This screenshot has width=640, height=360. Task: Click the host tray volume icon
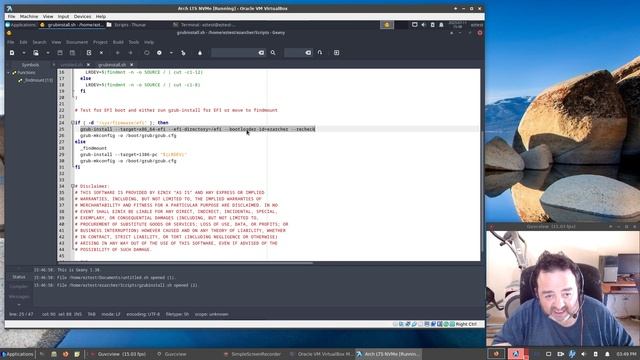pos(583,354)
